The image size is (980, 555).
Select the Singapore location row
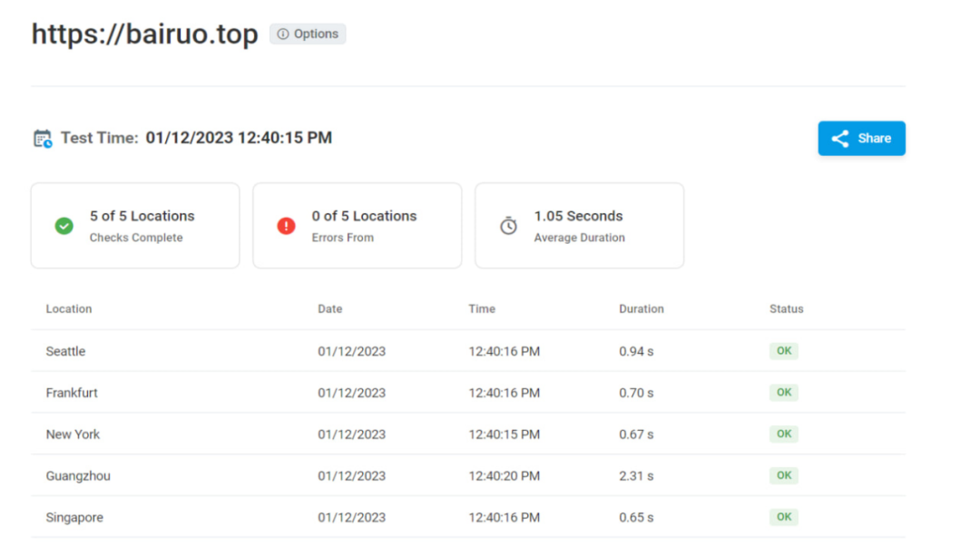tap(74, 518)
